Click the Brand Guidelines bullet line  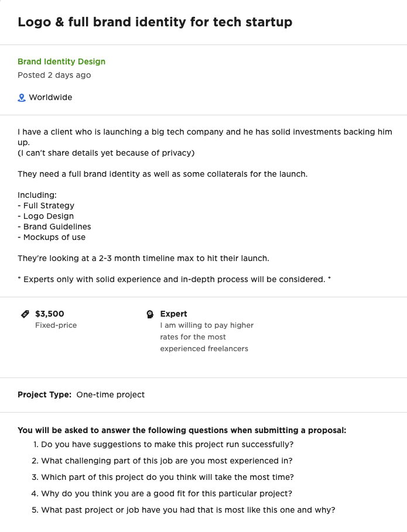pos(54,226)
